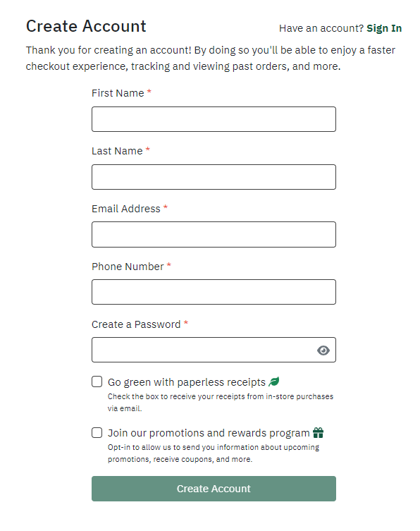Click the Create a Password label
420x531 pixels.
(x=136, y=324)
